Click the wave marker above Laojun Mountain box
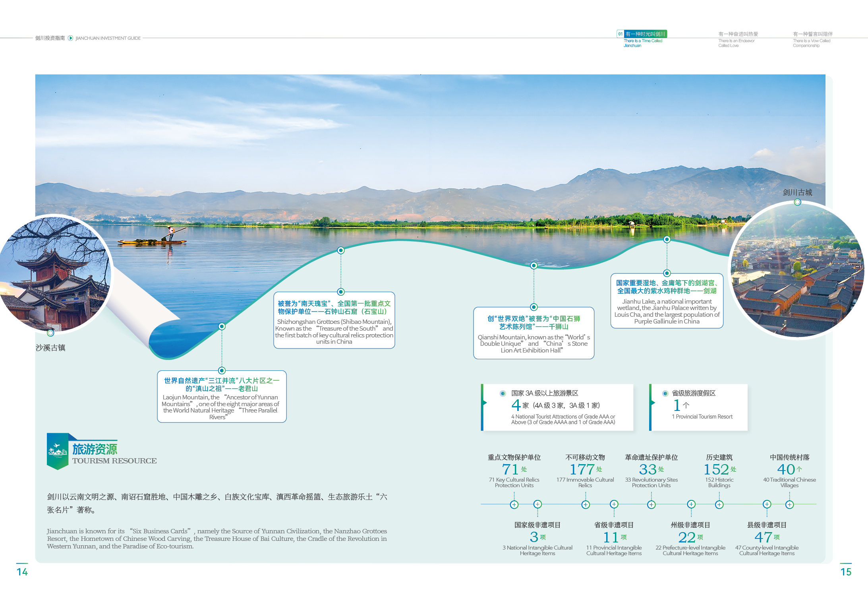868x610 pixels. pos(222,326)
